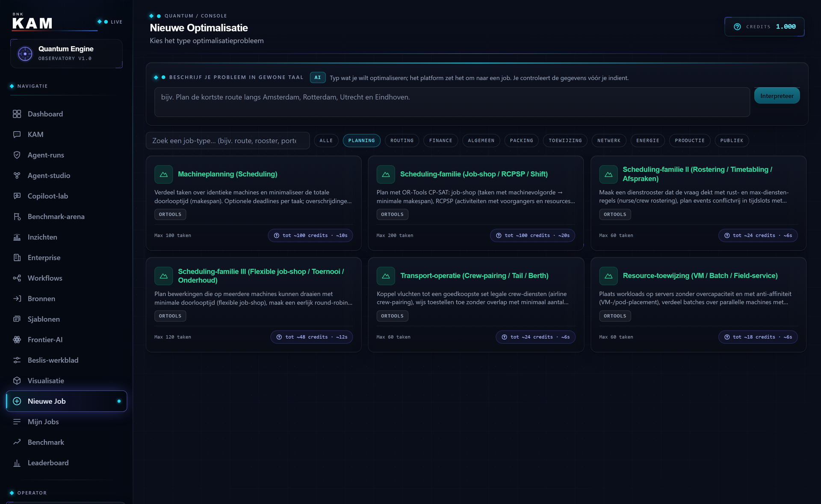Open the Visualisatie cube icon
Viewport: 821px width, 504px height.
[17, 380]
